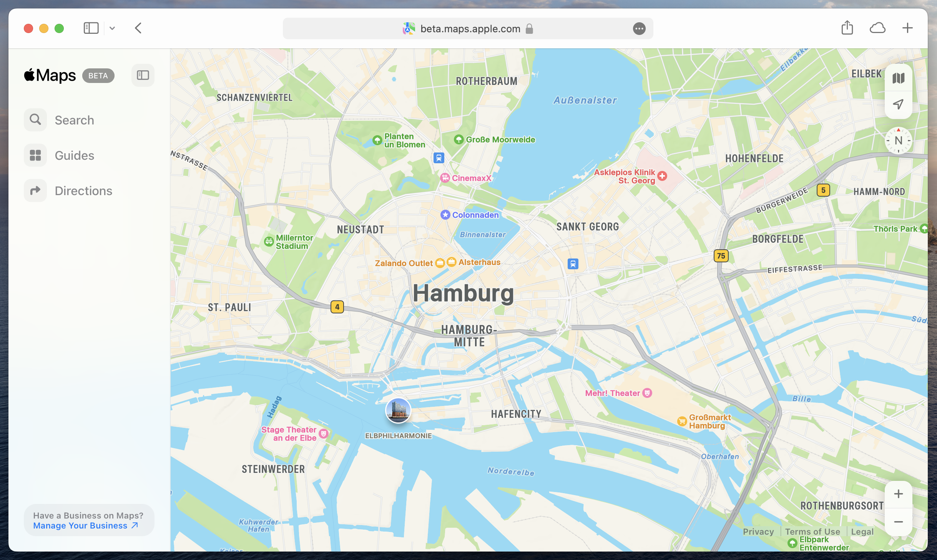This screenshot has height=560, width=937.
Task: Click the train station icon near Sankt Georg
Action: click(573, 264)
